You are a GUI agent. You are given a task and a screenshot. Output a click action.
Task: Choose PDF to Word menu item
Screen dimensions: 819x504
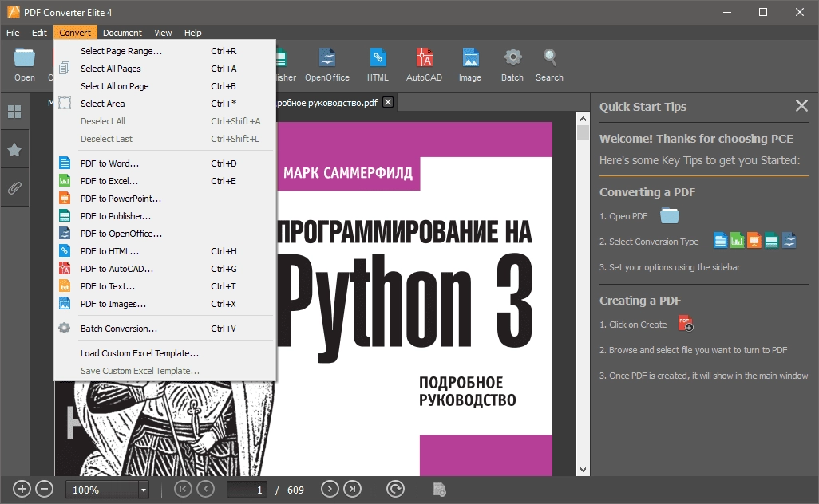coord(164,163)
